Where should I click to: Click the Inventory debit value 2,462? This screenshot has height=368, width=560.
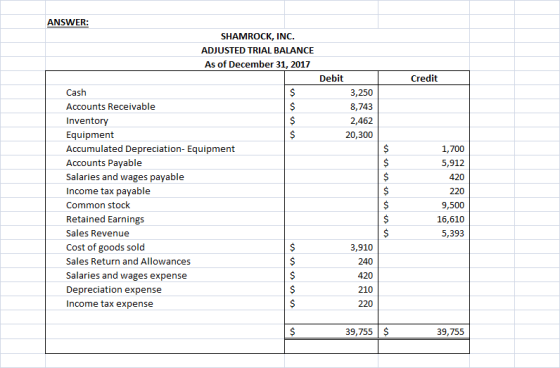click(361, 121)
